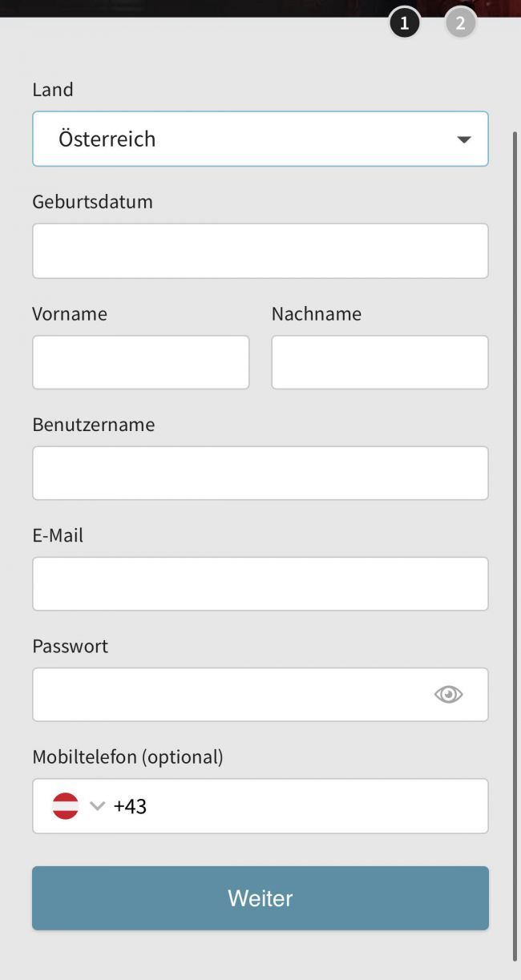Click the Austrian flag icon

[66, 806]
